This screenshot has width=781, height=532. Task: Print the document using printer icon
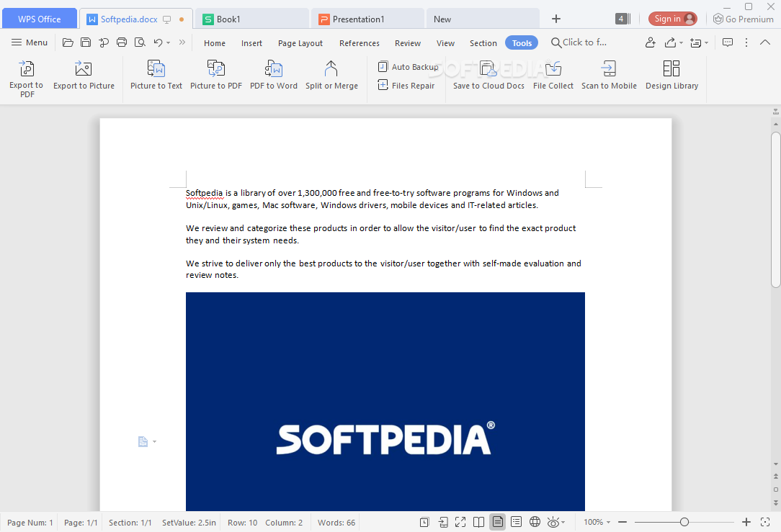tap(122, 42)
